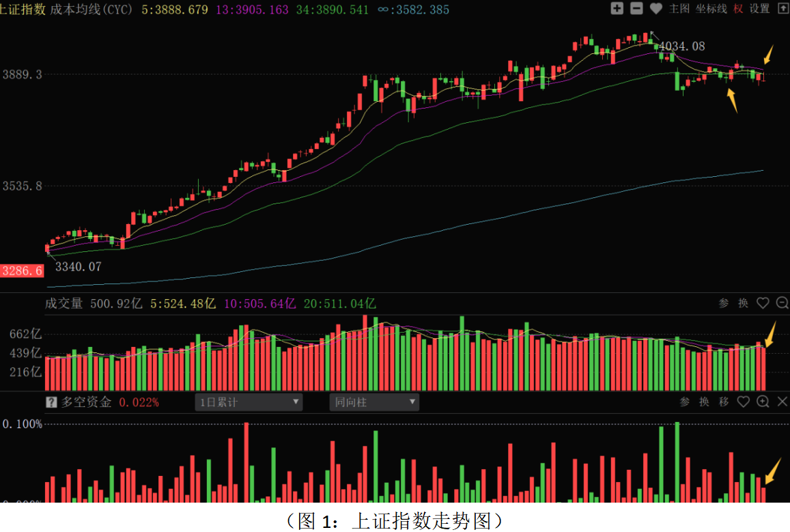Click 换 to switch 成交量 indicator
790x532 pixels.
(743, 303)
